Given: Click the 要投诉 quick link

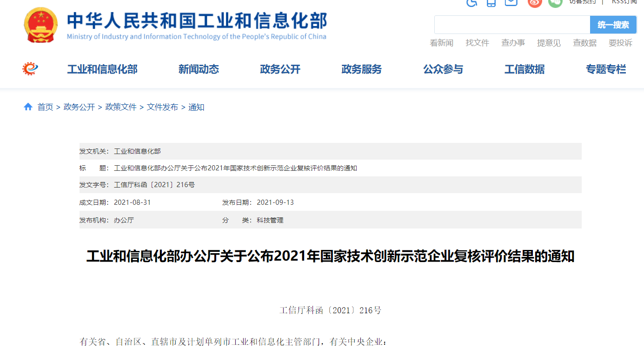Looking at the screenshot, I should (x=620, y=43).
